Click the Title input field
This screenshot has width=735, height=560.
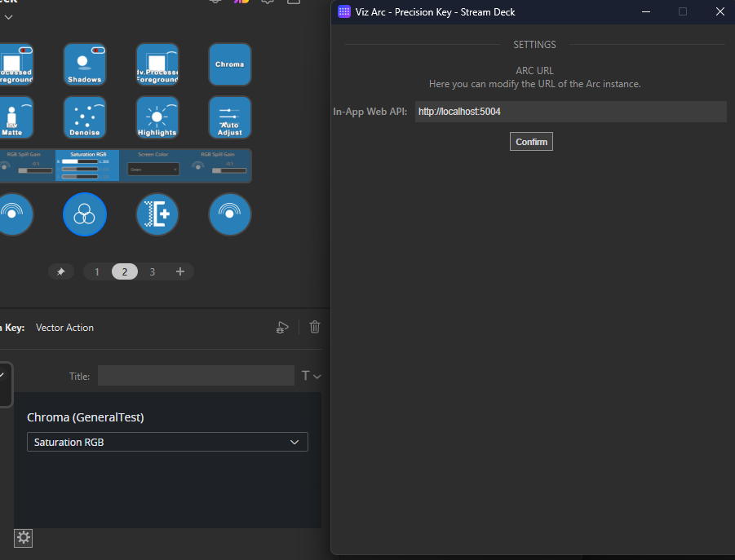pos(196,376)
